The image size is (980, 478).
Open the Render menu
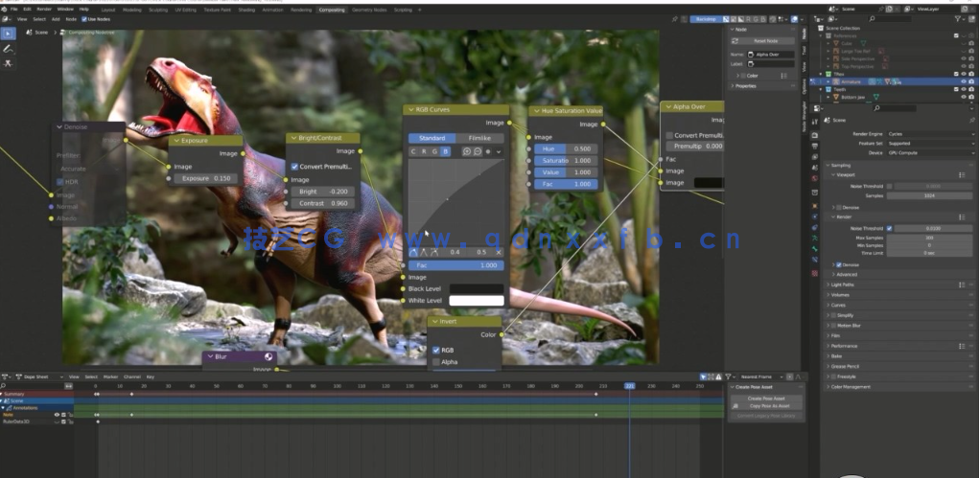(44, 10)
